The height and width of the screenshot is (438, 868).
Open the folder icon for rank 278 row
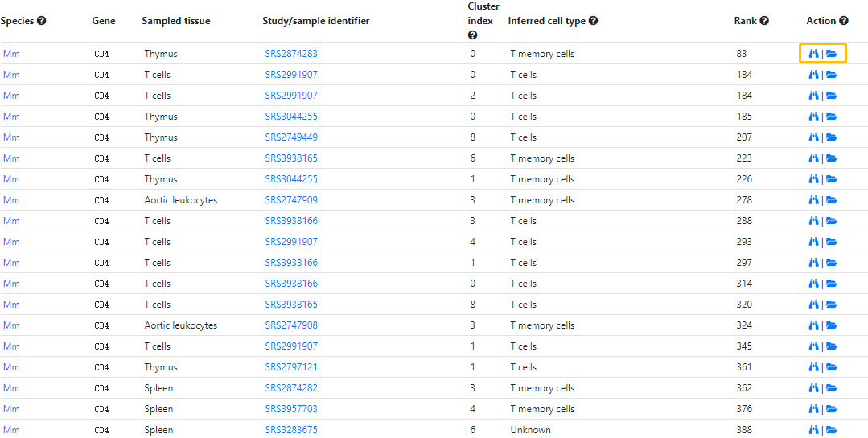pos(832,200)
